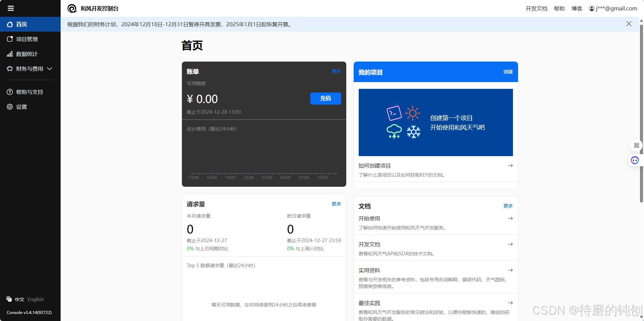
Task: Open the 开发文档 entry in docs card
Action: (x=436, y=248)
